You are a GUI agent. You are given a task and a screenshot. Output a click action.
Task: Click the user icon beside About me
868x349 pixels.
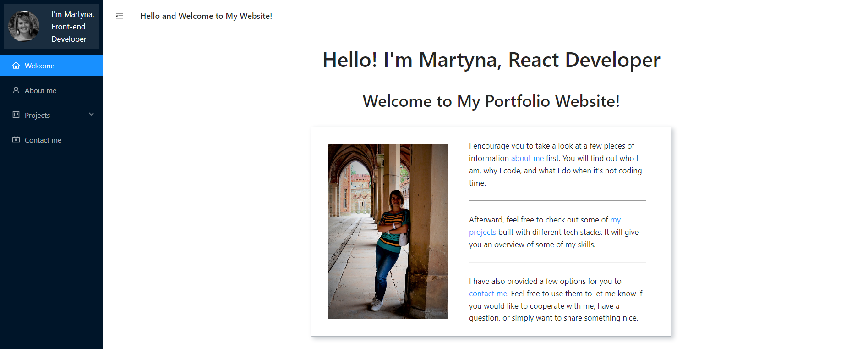pos(16,90)
